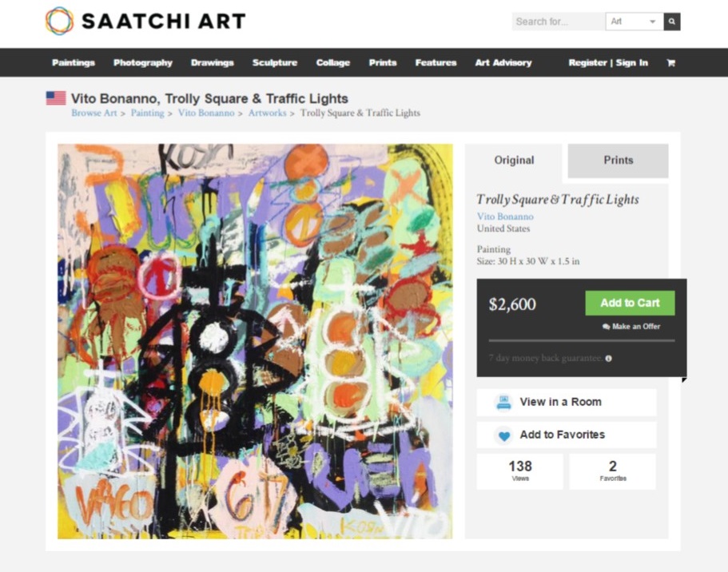Select the Original tab
This screenshot has width=728, height=572.
click(x=514, y=161)
